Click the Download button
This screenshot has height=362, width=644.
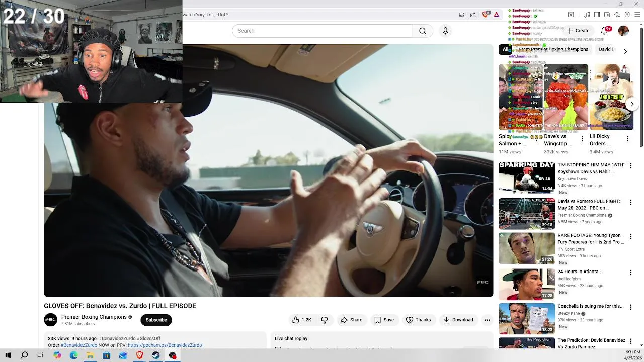[x=458, y=320]
